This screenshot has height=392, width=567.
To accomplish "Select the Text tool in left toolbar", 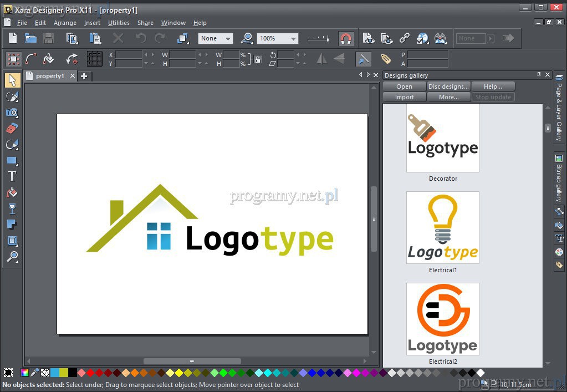I will 12,177.
